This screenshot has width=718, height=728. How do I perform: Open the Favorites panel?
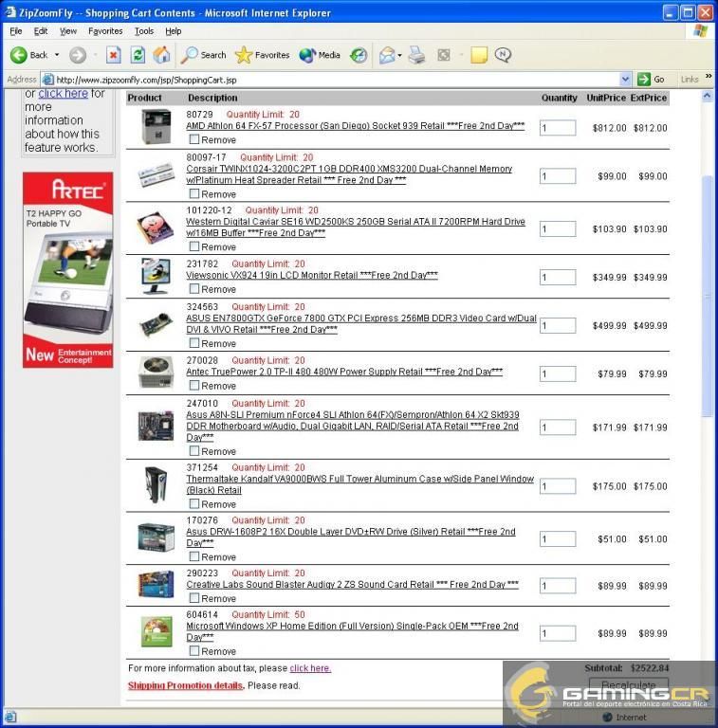point(262,55)
